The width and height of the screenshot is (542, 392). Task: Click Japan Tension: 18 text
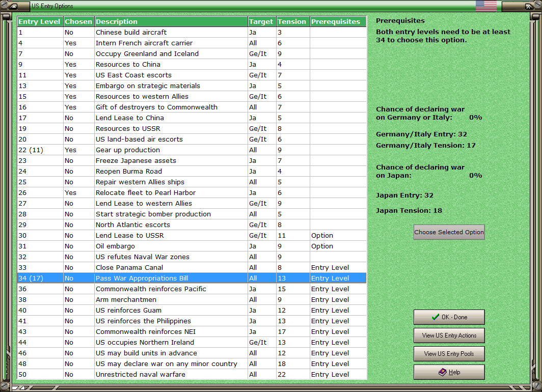pos(409,210)
